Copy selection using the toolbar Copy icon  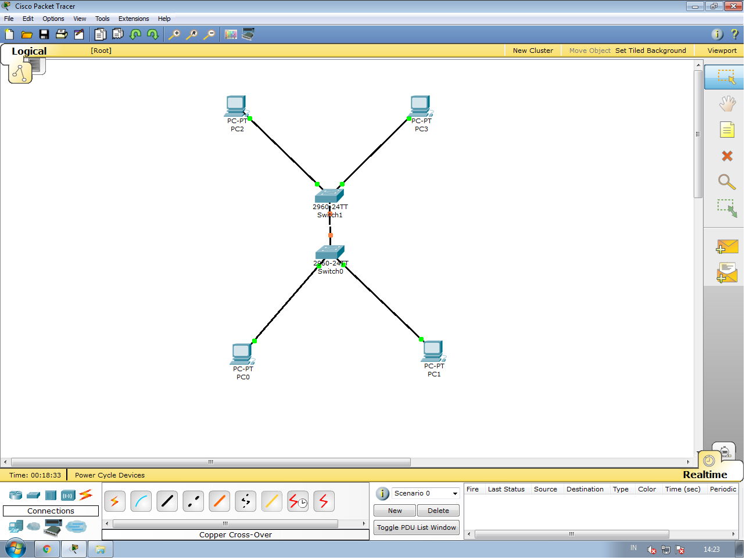[x=101, y=35]
